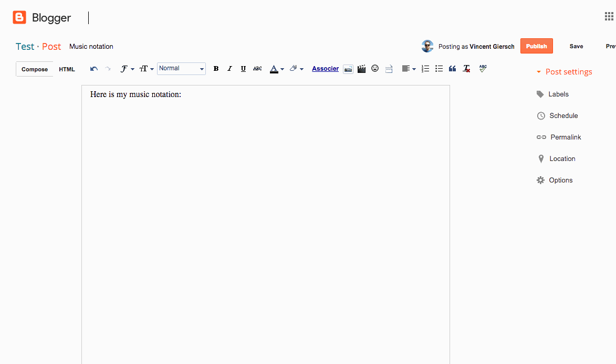The image size is (616, 364).
Task: Toggle underline formatting
Action: [x=243, y=69]
